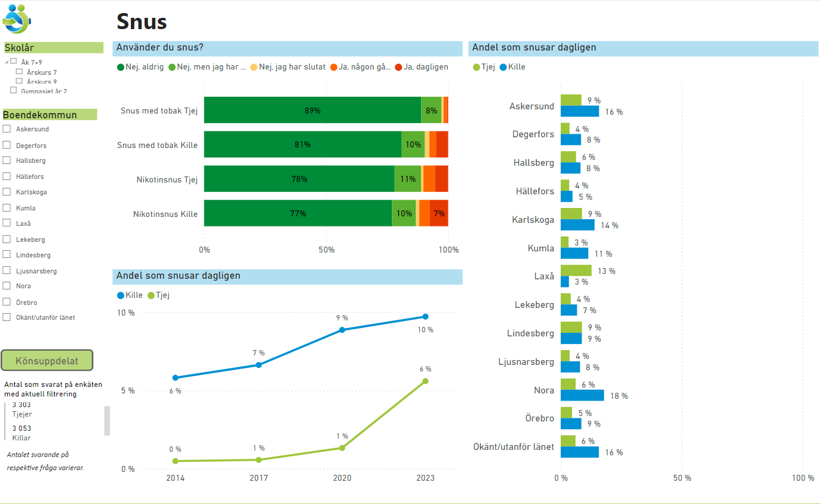This screenshot has height=504, width=820.
Task: Click the 'Använder du snus?' chart title
Action: point(160,48)
